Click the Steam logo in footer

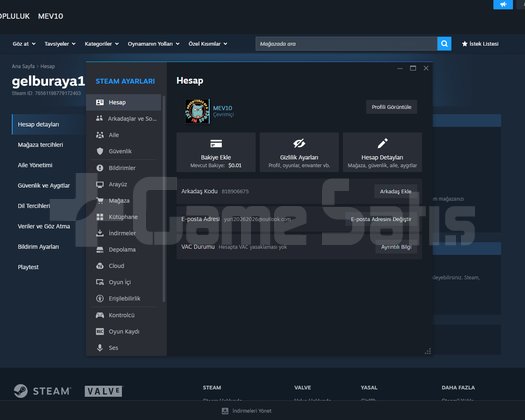(42, 391)
